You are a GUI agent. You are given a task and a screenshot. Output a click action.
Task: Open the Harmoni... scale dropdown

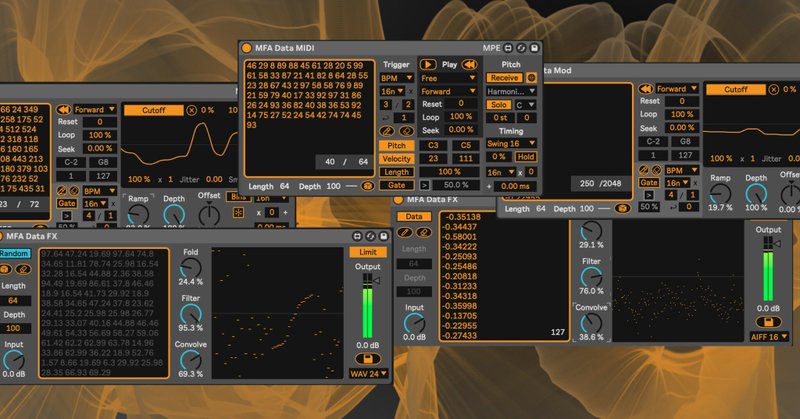511,91
